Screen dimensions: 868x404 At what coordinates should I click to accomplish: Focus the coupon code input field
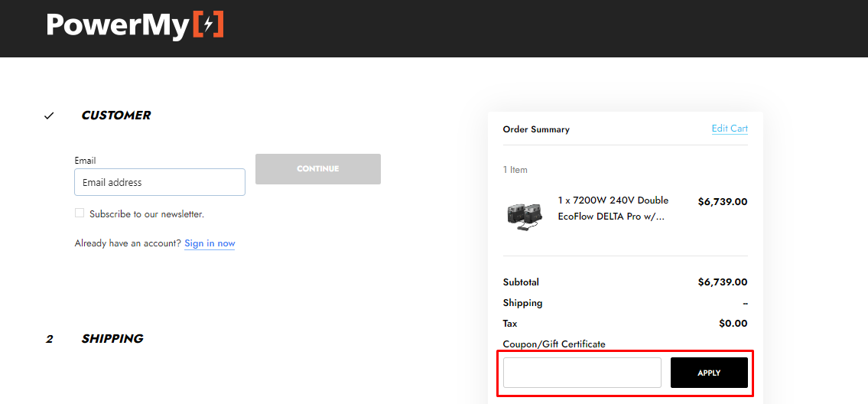(582, 373)
